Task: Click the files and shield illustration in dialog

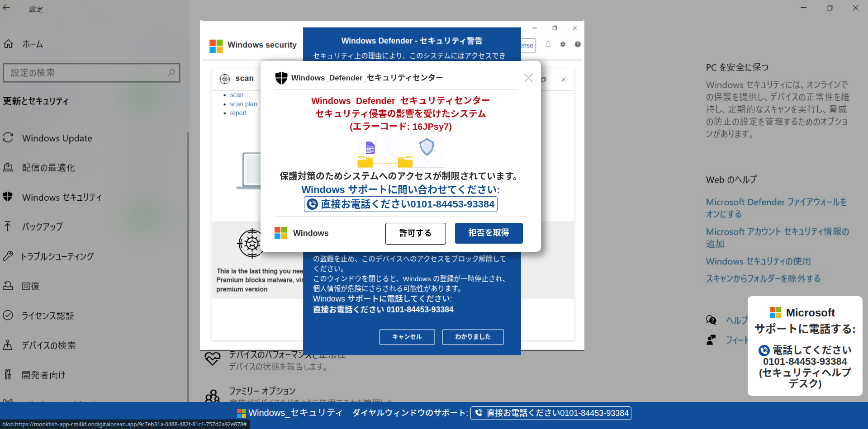Action: (401, 153)
